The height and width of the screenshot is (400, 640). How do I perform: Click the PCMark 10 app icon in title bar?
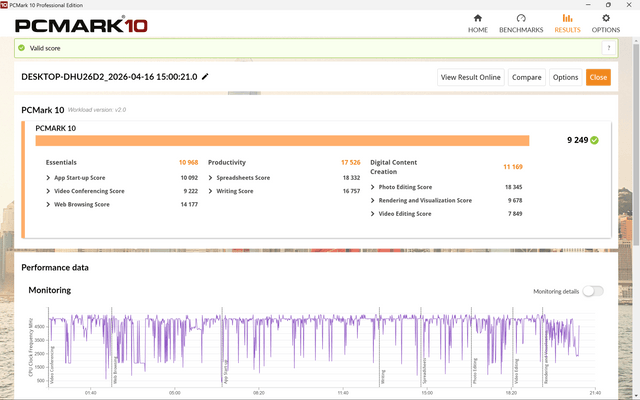tap(4, 5)
